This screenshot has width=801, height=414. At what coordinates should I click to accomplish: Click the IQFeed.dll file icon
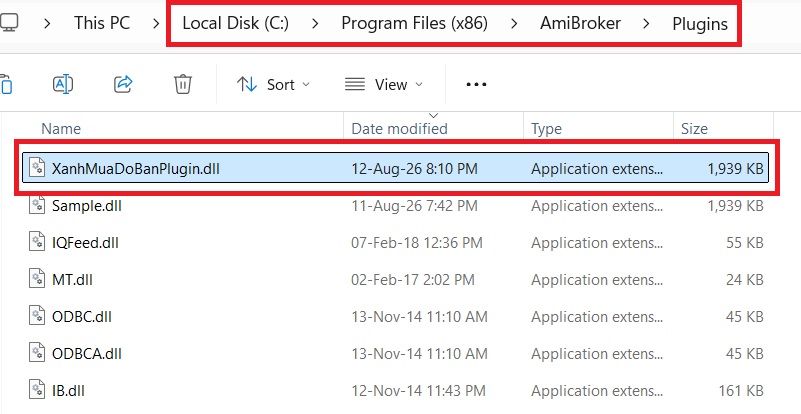(37, 242)
